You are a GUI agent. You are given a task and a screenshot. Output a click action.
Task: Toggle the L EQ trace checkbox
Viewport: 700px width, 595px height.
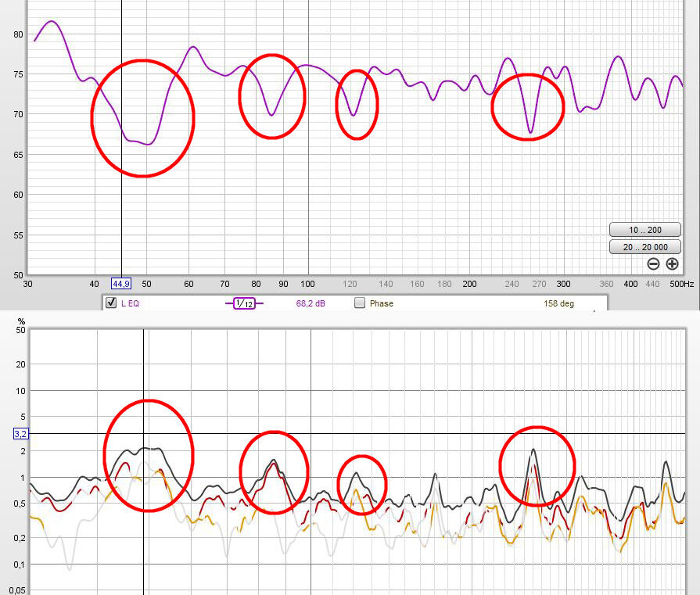(111, 303)
